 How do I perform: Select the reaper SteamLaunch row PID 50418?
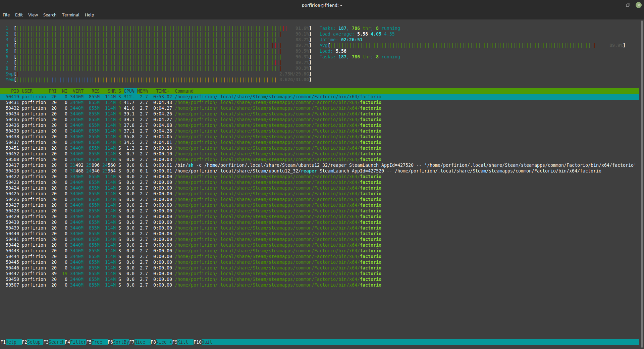[x=319, y=171]
